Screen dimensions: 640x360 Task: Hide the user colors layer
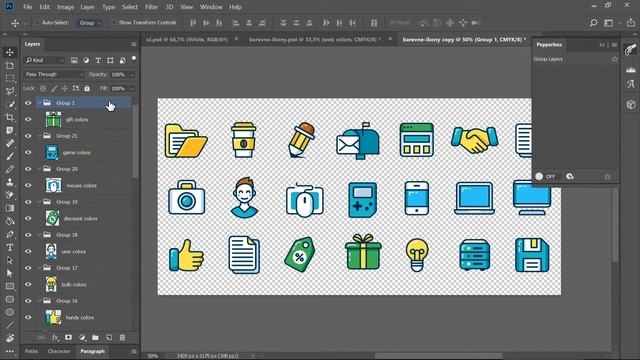coord(28,251)
